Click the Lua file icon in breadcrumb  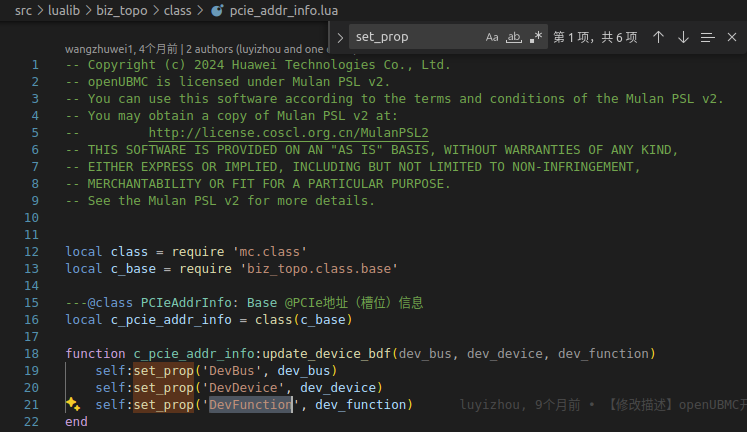click(x=219, y=10)
